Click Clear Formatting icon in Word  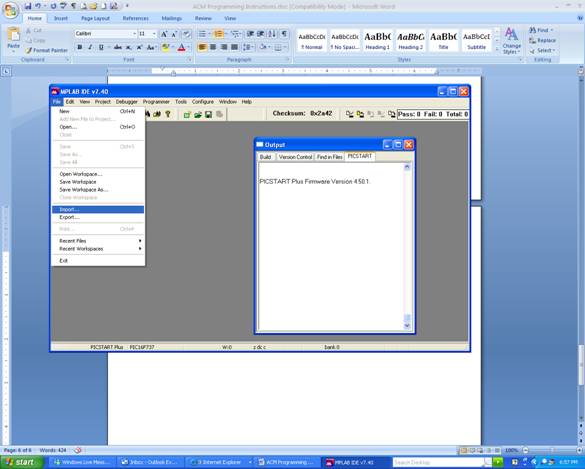click(x=187, y=34)
